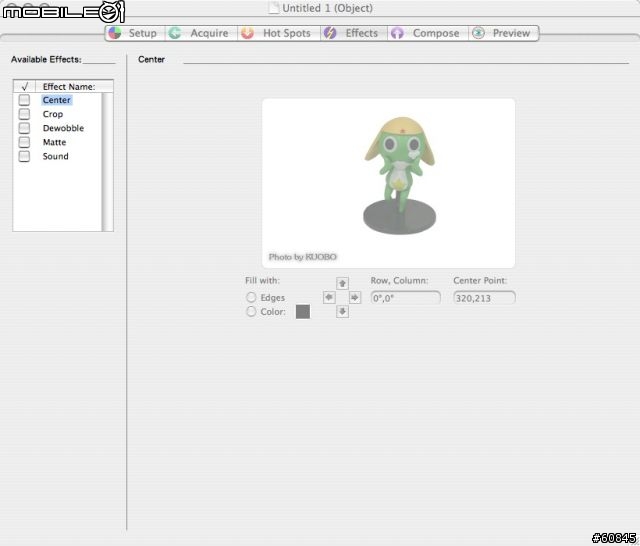Nudge center up with the up arrow
The width and height of the screenshot is (640, 546).
tap(342, 283)
